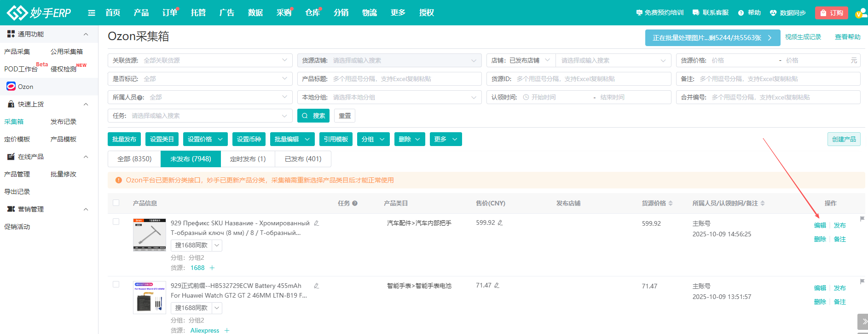
Task: Select the Huawei Watch battery row checkbox
Action: [x=116, y=284]
